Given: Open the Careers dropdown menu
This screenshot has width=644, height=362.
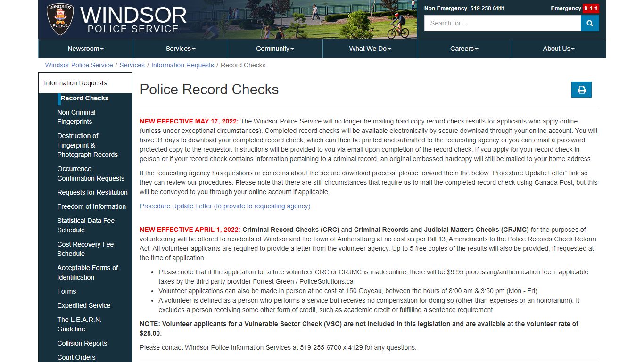Looking at the screenshot, I should (464, 49).
